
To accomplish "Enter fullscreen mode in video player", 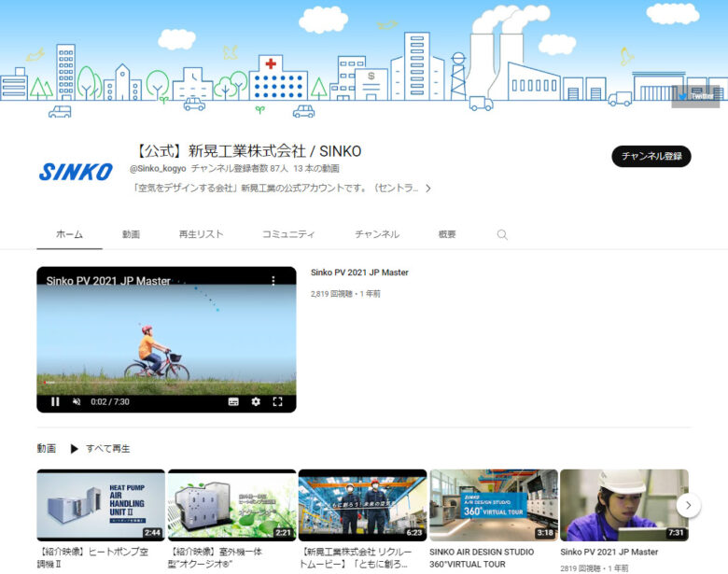I will tap(277, 401).
